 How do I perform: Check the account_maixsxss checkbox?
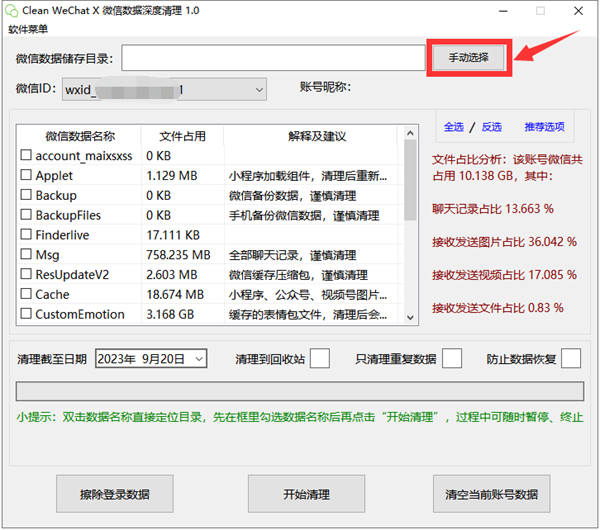point(26,155)
